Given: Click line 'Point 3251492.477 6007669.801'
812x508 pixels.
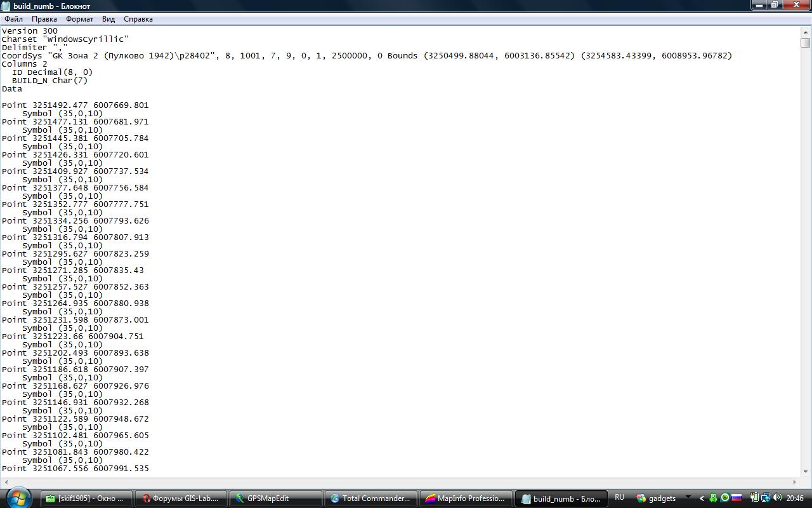Looking at the screenshot, I should 75,105.
